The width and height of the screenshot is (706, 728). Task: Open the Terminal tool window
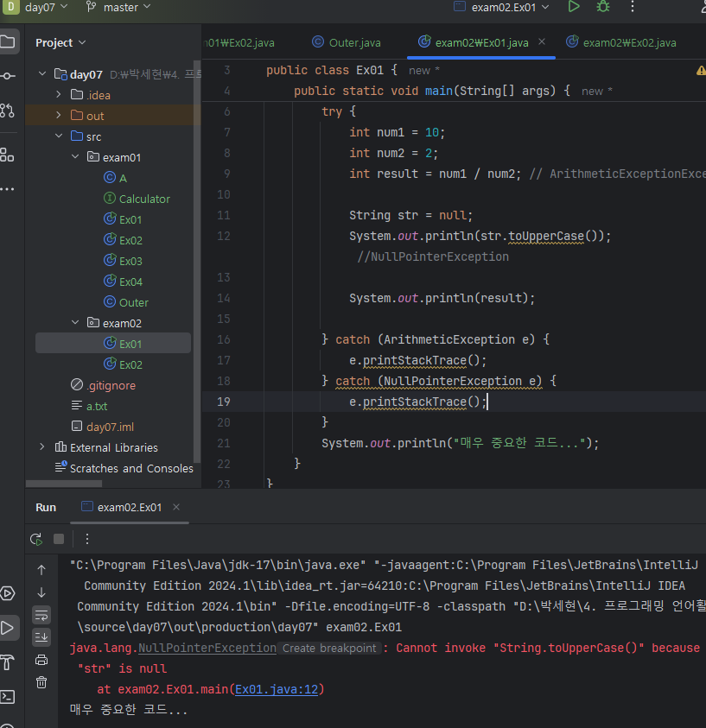8,696
